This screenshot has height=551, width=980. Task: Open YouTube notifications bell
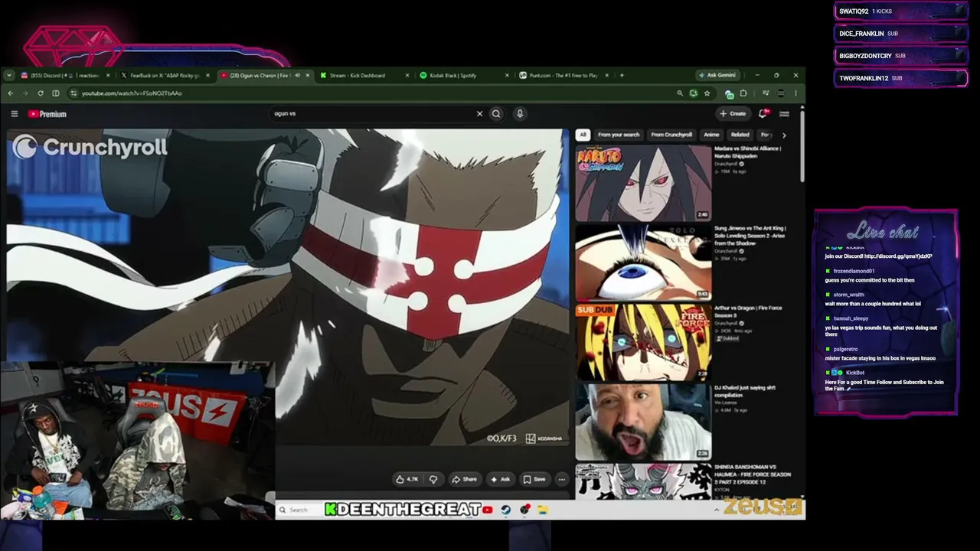click(x=763, y=114)
